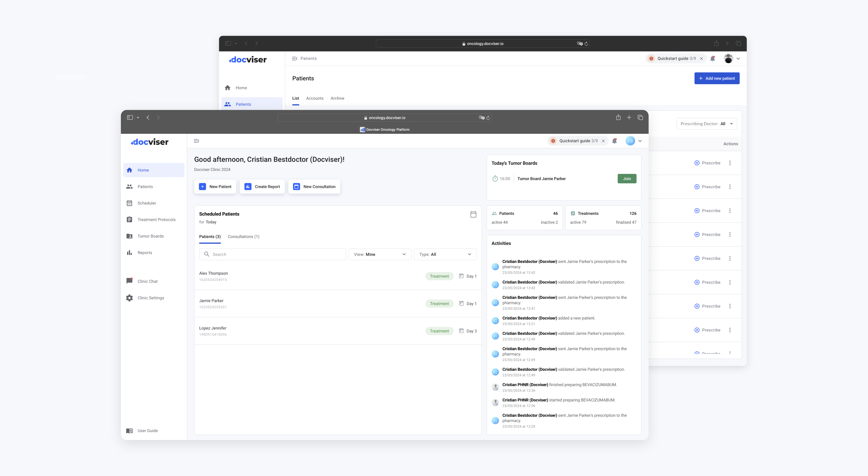Switch to the Consultations (1) tab
The image size is (868, 476).
click(243, 237)
